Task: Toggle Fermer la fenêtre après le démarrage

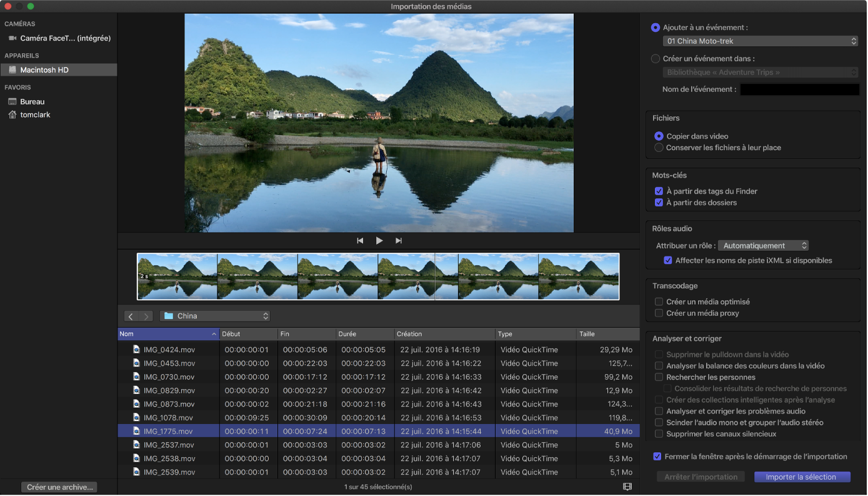Action: (657, 457)
